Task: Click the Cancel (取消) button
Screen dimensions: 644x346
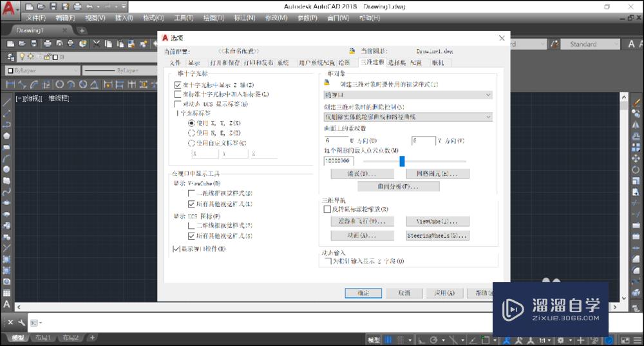Action: pos(404,293)
